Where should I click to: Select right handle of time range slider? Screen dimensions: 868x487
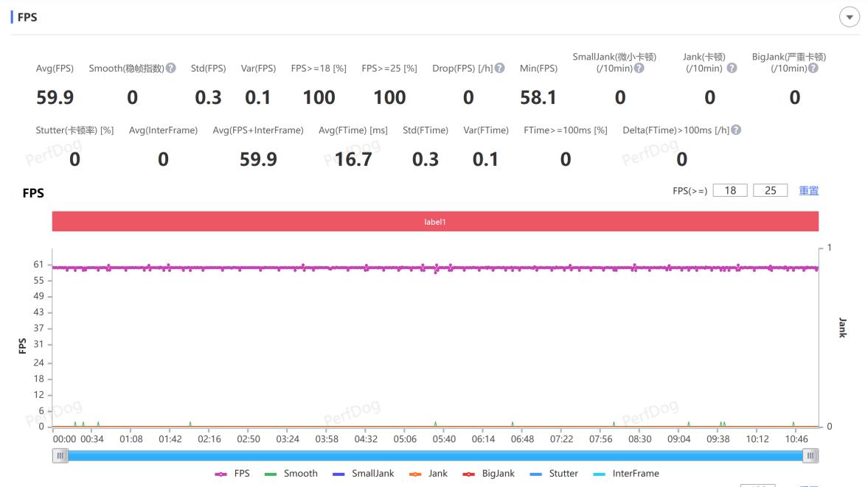[810, 455]
